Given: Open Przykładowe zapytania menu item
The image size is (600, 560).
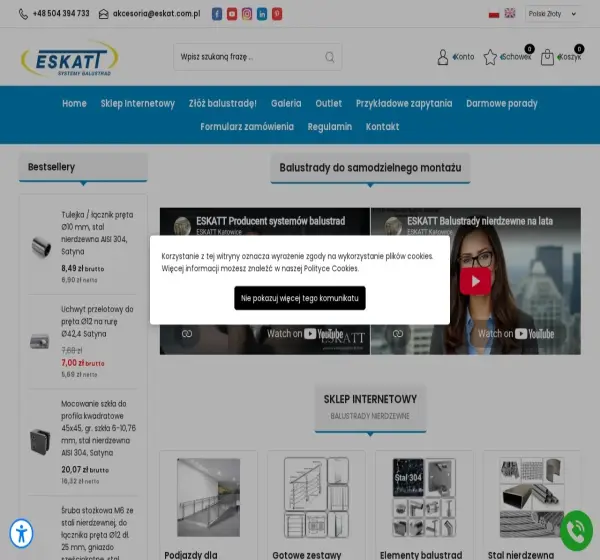Looking at the screenshot, I should (404, 103).
